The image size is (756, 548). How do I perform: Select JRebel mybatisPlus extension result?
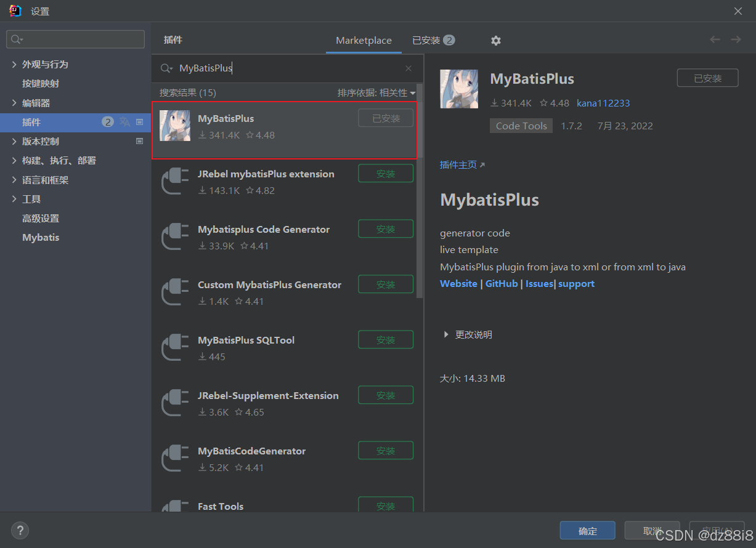click(285, 186)
